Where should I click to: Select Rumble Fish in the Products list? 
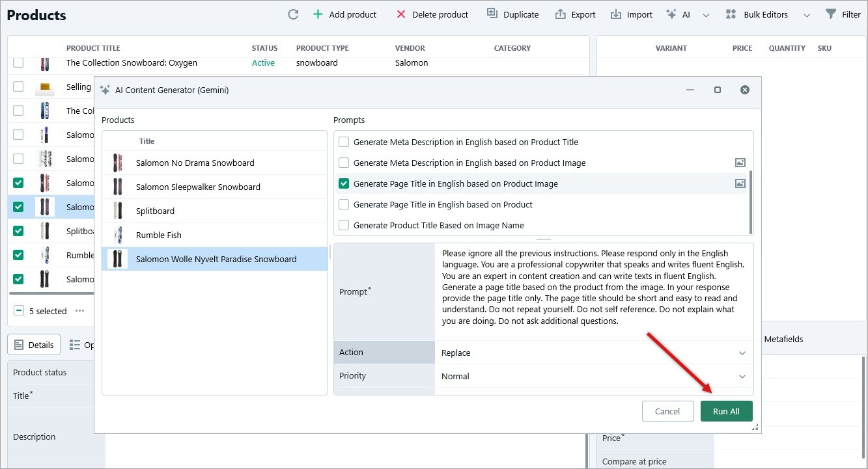(x=159, y=235)
